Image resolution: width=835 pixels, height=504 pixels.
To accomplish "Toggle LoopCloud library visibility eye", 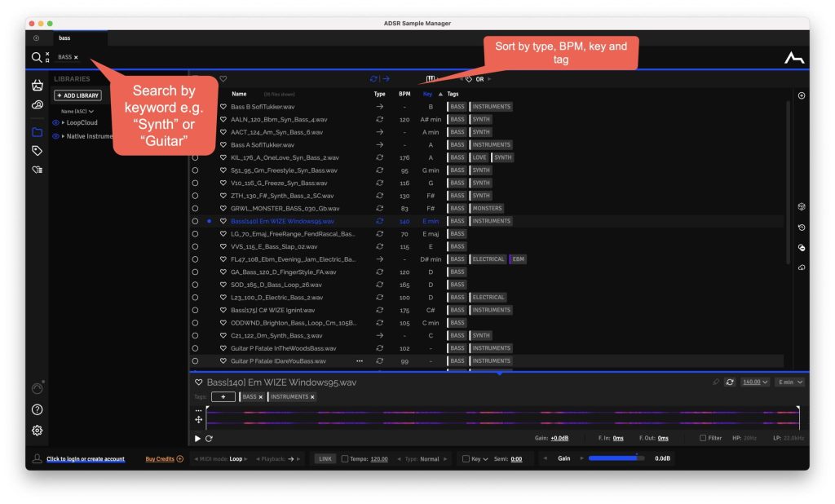I will [x=56, y=123].
